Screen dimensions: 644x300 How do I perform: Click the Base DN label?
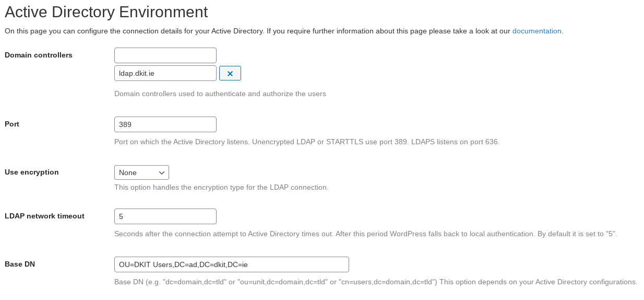(x=20, y=264)
